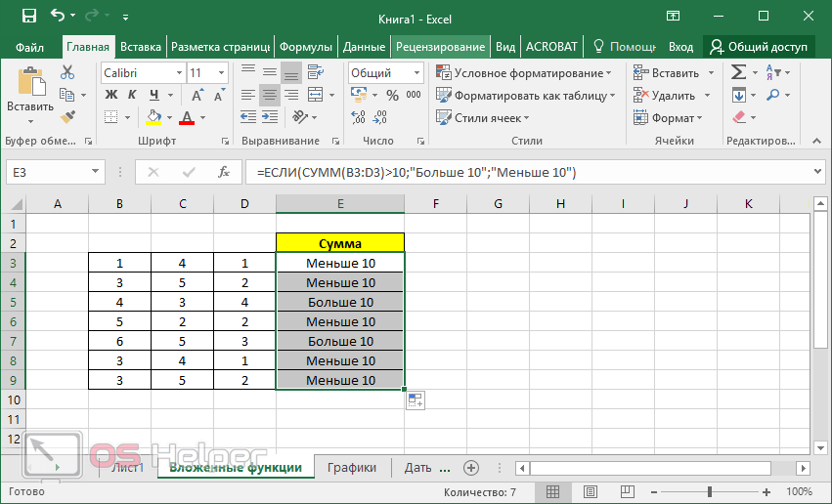This screenshot has width=832, height=504.
Task: Click the Insert Function fx icon
Action: [x=224, y=172]
